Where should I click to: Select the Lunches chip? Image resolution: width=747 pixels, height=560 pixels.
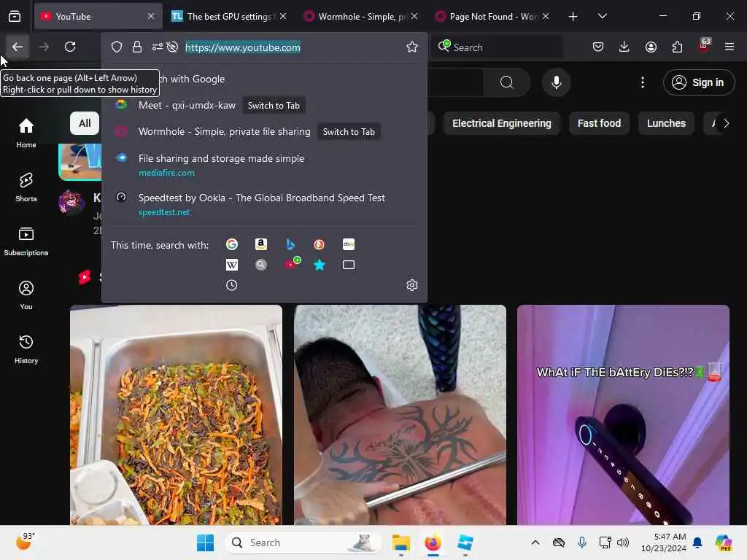tap(666, 123)
